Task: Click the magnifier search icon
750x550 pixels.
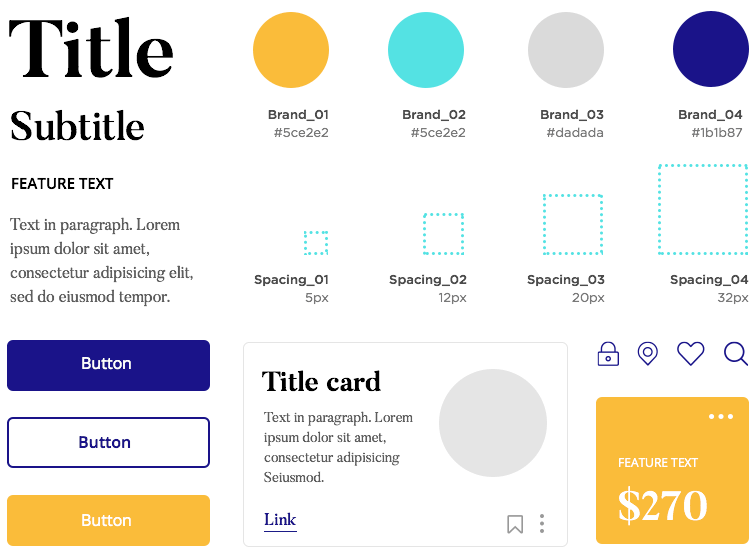Action: coord(736,354)
